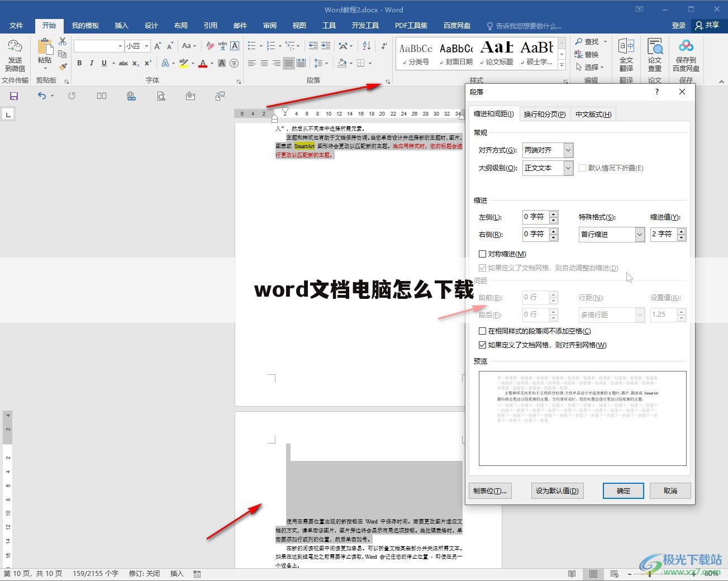Screen dimensions: 728x581
Task: Select the Format Painter brush
Action: point(63,66)
